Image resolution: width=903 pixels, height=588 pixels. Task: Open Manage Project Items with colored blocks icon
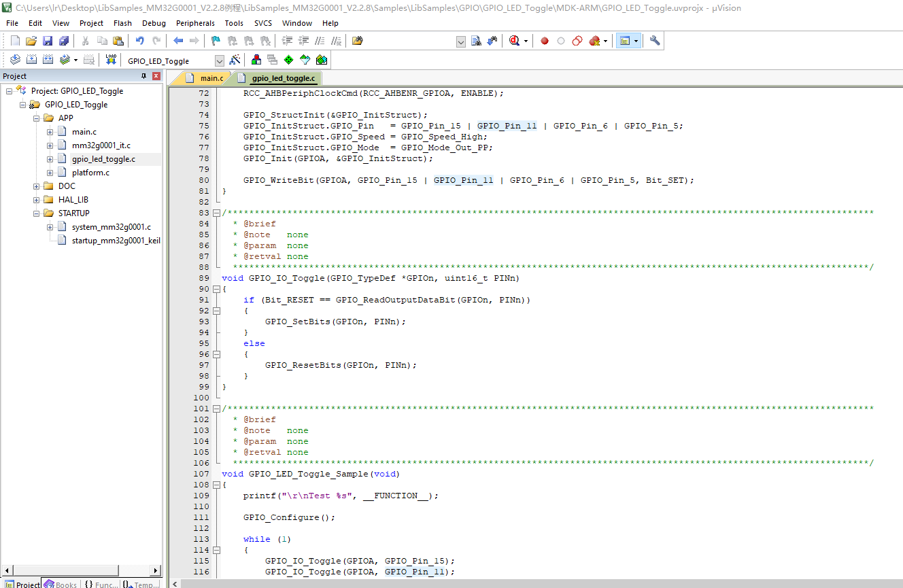click(x=256, y=60)
